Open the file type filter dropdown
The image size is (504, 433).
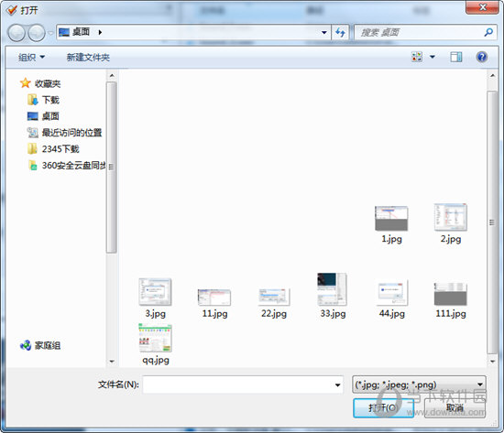click(419, 384)
